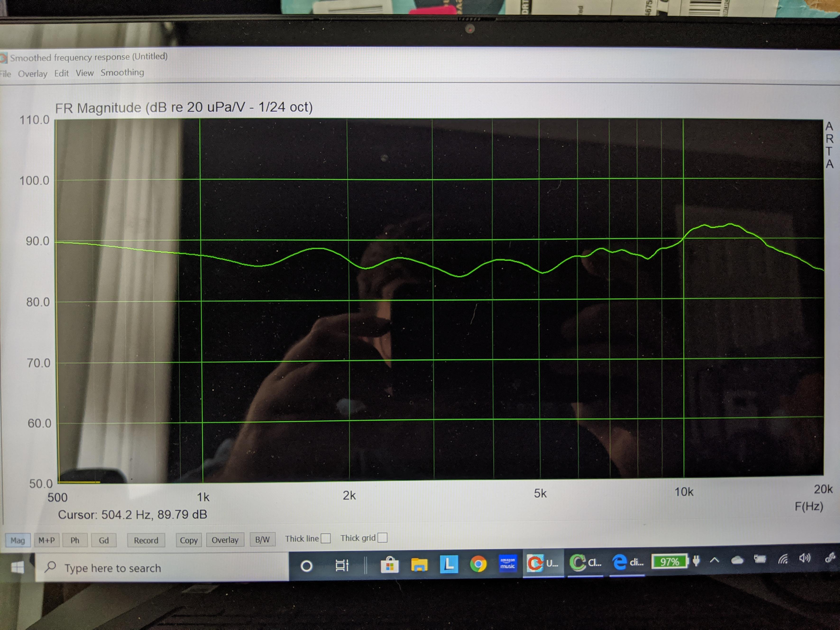This screenshot has height=630, width=840.
Task: Click the '100.0' dB axis label
Action: (35, 180)
